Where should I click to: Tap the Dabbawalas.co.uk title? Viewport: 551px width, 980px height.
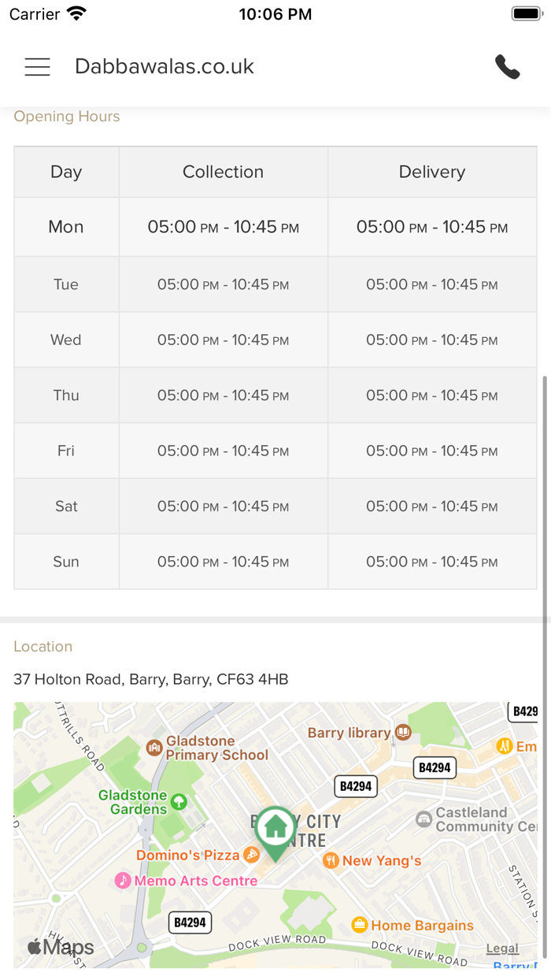[x=165, y=67]
